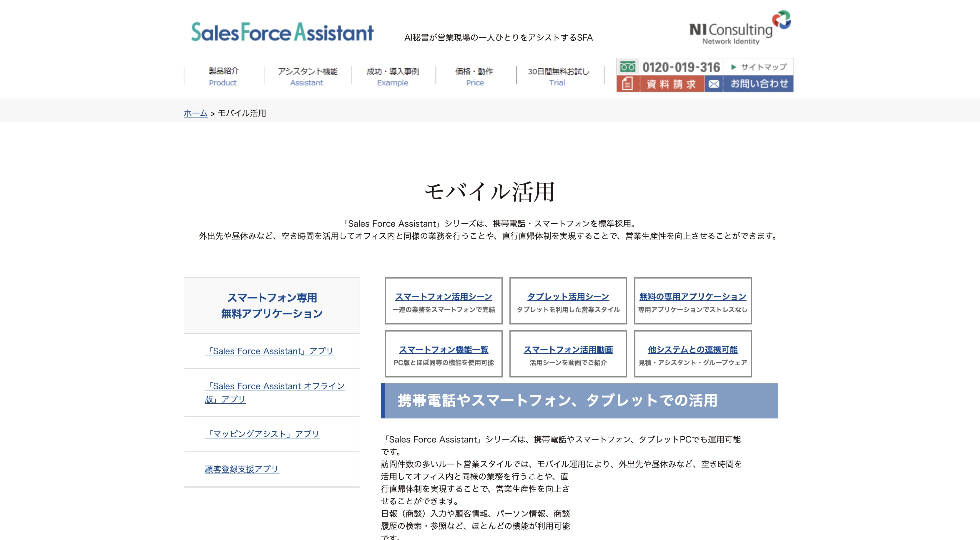
Task: Go to ホーム via breadcrumb
Action: coord(195,113)
